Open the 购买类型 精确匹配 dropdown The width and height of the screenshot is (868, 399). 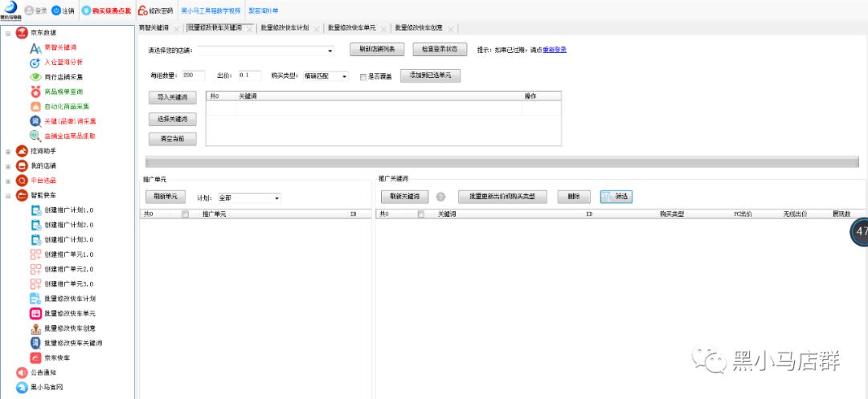pos(345,76)
